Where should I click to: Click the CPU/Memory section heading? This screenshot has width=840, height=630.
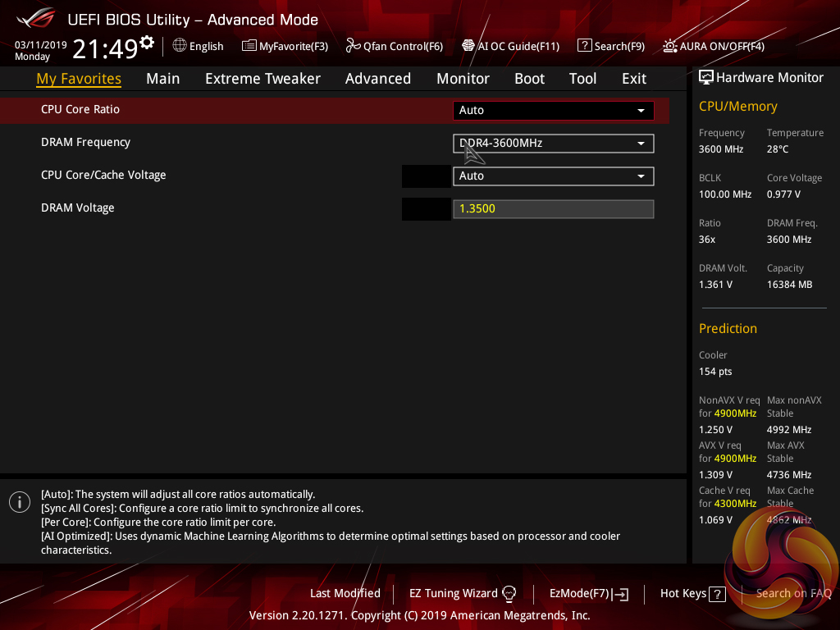(x=737, y=106)
